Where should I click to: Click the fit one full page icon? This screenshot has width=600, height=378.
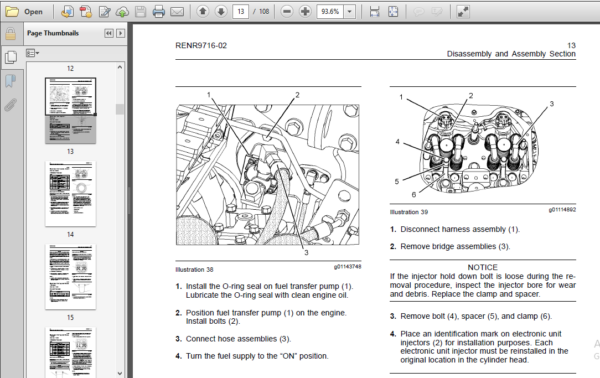click(393, 12)
